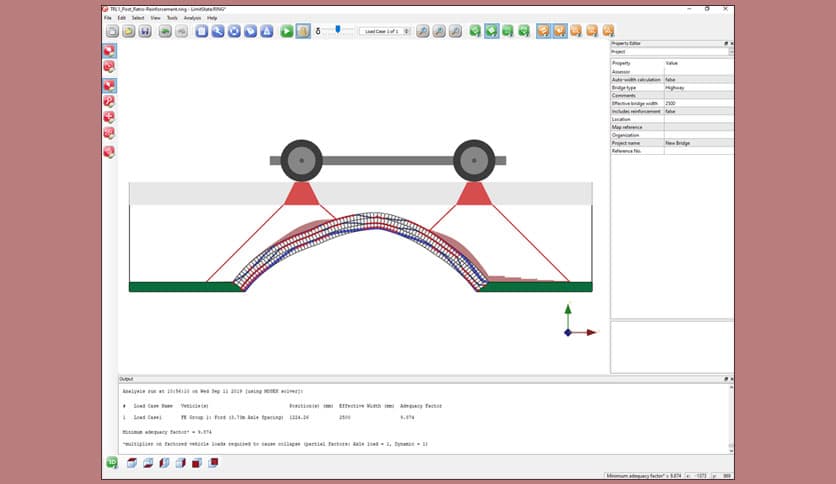The width and height of the screenshot is (836, 484).
Task: Open the Tools menu
Action: pyautogui.click(x=172, y=18)
